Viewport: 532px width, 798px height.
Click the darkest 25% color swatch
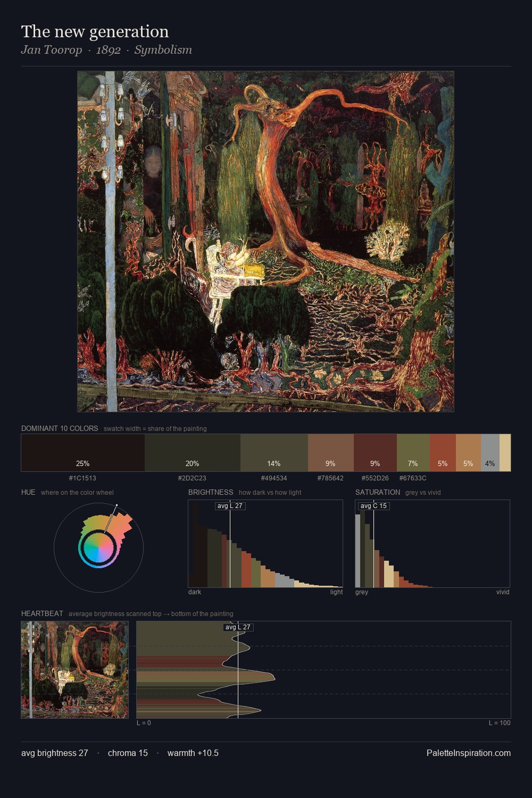83,453
